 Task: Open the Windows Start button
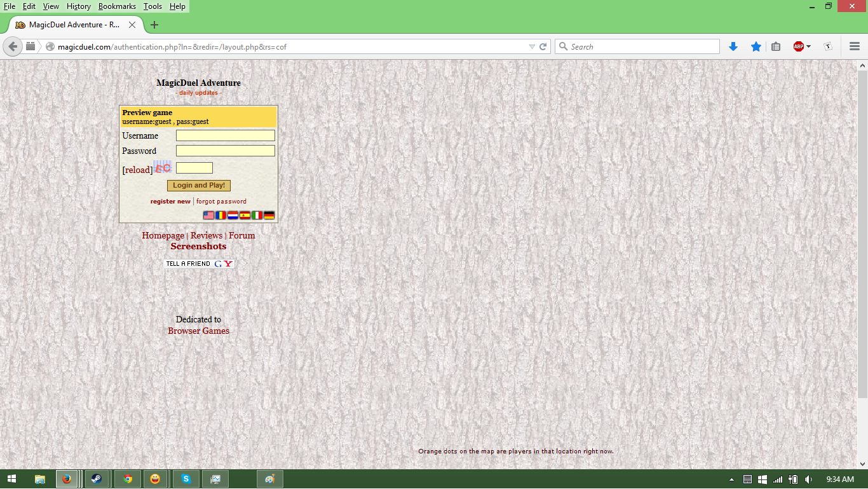pos(11,479)
